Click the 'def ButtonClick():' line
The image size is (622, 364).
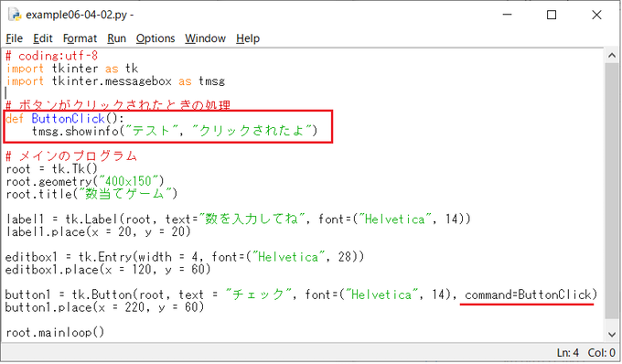click(x=65, y=119)
